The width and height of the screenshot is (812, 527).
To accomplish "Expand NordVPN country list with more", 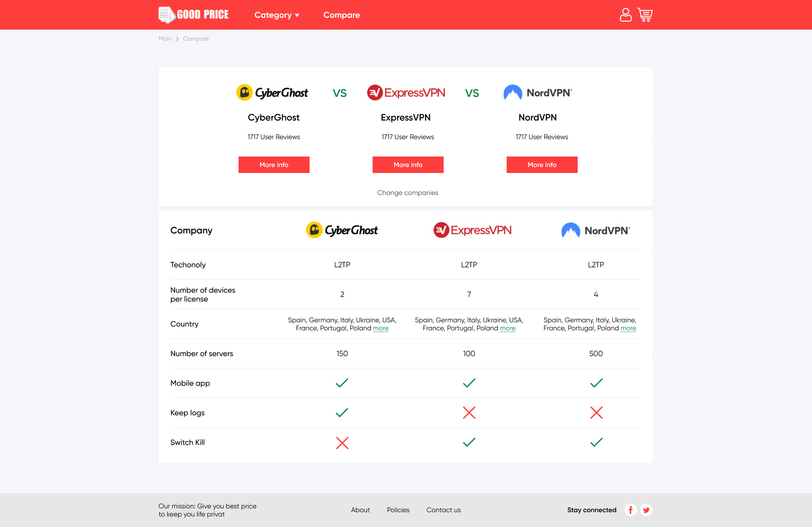I will [x=628, y=328].
